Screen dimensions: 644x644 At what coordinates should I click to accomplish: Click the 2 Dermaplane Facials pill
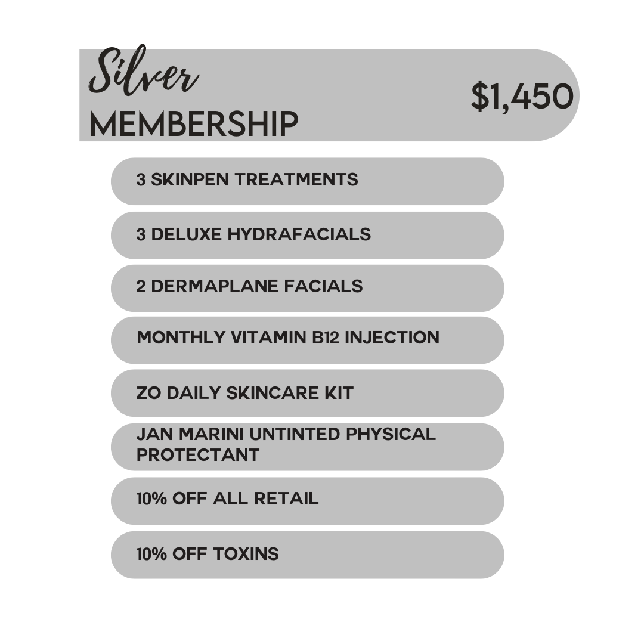coord(307,288)
